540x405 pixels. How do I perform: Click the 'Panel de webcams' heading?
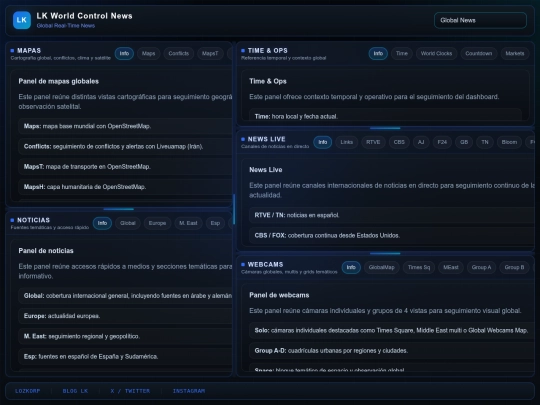coord(279,295)
